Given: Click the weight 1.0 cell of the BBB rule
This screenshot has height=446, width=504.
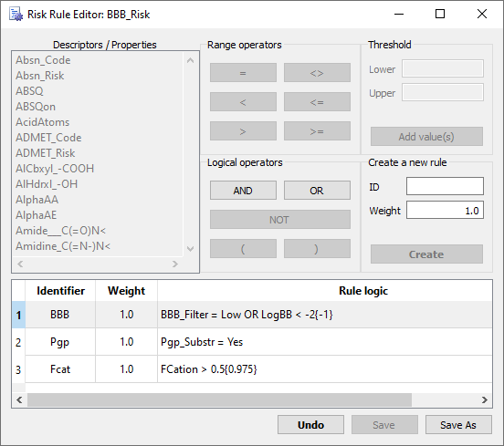Looking at the screenshot, I should point(126,315).
